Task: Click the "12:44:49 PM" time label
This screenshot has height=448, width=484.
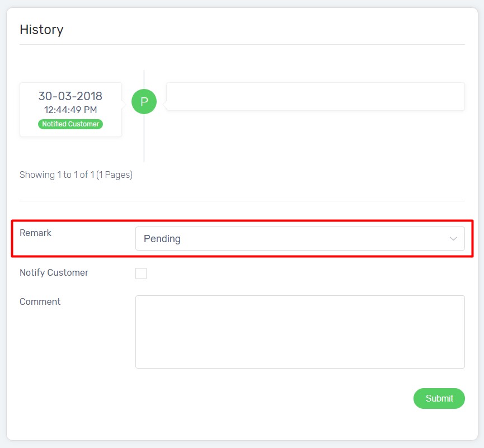Action: 70,109
